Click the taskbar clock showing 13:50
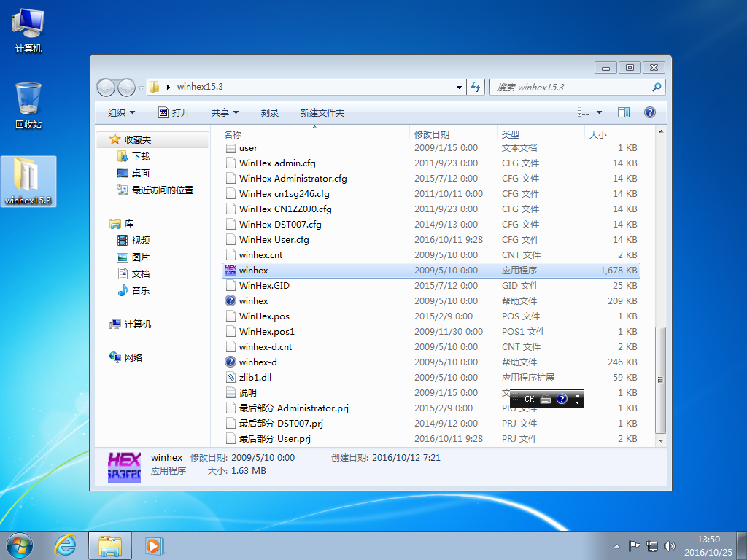 click(708, 540)
